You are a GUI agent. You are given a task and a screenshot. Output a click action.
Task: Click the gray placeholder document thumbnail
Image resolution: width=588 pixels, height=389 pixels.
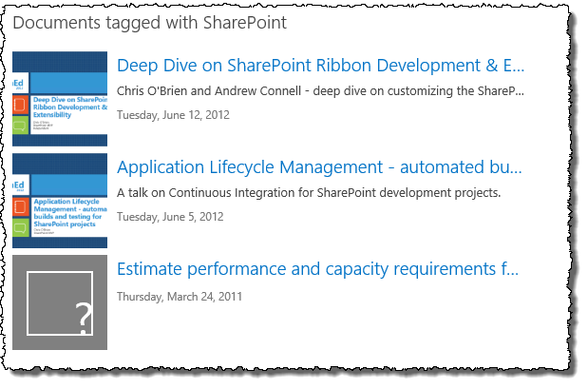59,302
